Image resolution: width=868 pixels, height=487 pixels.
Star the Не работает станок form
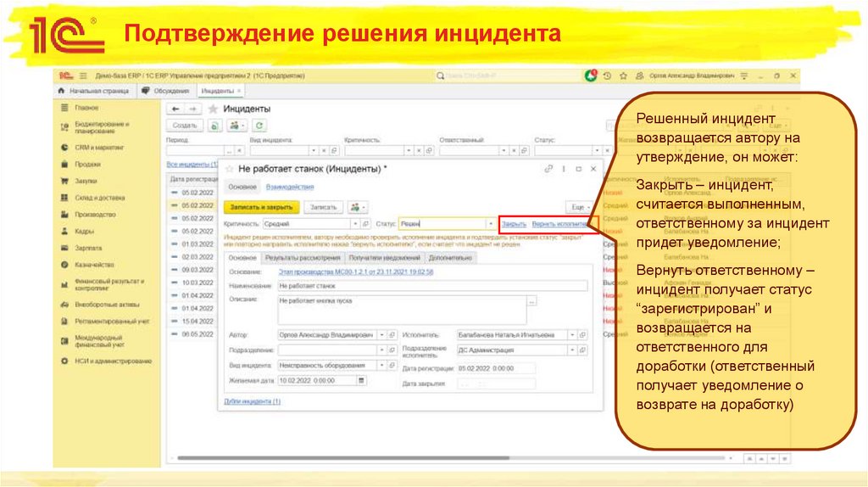tap(229, 169)
